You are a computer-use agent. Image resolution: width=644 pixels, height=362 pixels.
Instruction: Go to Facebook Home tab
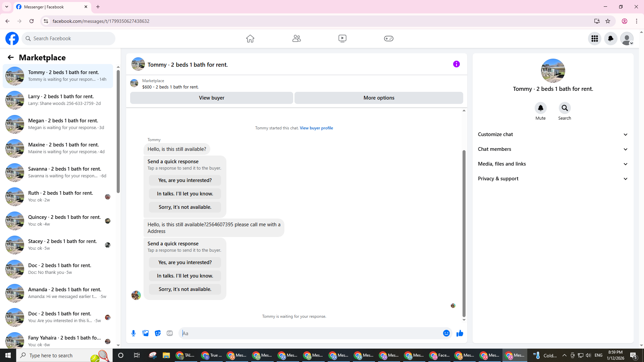click(x=250, y=39)
